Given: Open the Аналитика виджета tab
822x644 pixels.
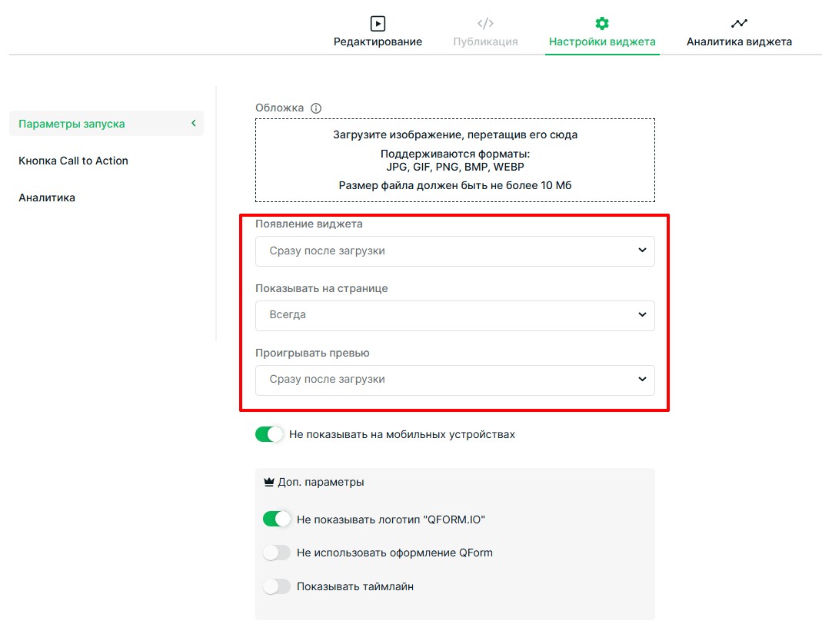Looking at the screenshot, I should pyautogui.click(x=739, y=41).
